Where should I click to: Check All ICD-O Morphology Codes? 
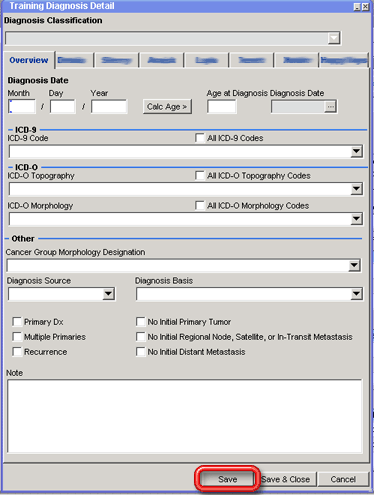[200, 206]
